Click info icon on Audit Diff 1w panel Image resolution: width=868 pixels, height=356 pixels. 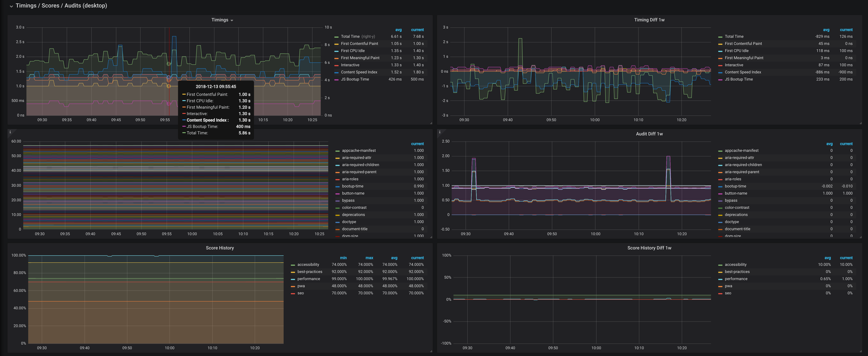[440, 132]
